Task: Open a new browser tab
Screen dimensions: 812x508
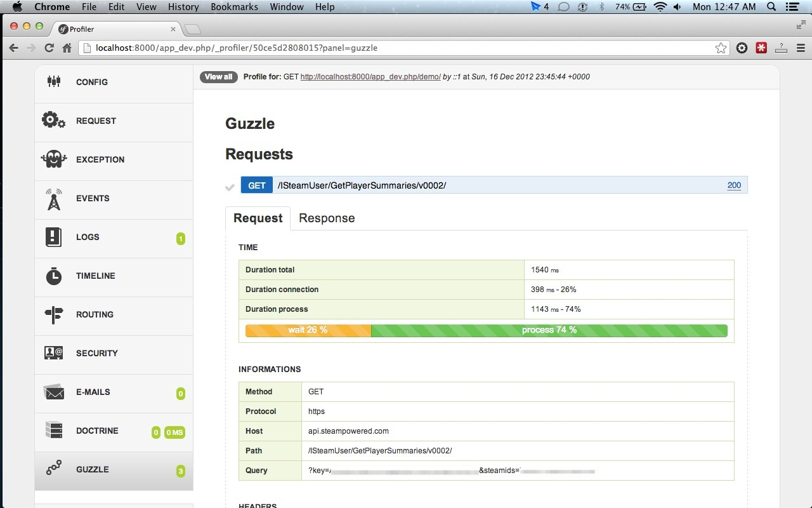Action: point(193,29)
